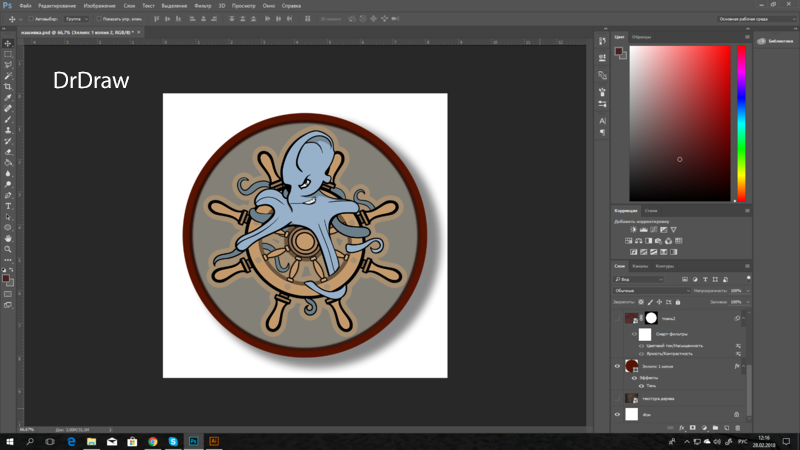
Task: Create new group folder in Layers panel
Action: 715,428
